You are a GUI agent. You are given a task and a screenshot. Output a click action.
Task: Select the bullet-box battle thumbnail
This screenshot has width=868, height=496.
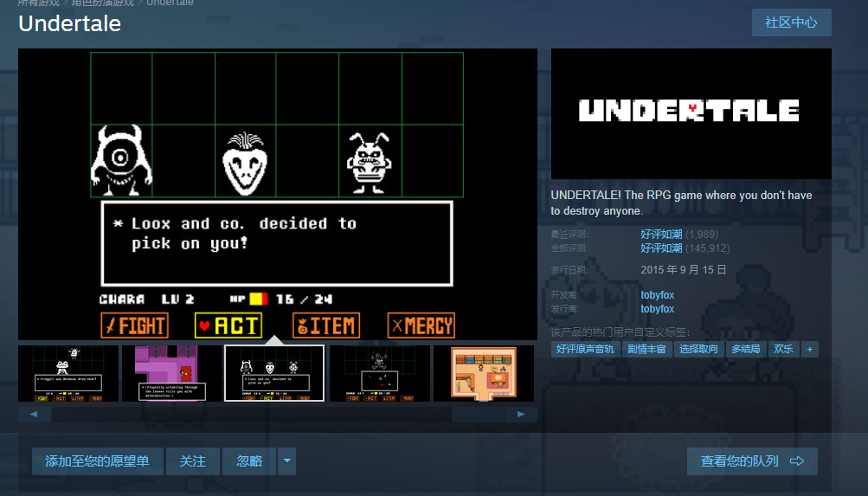(x=380, y=374)
